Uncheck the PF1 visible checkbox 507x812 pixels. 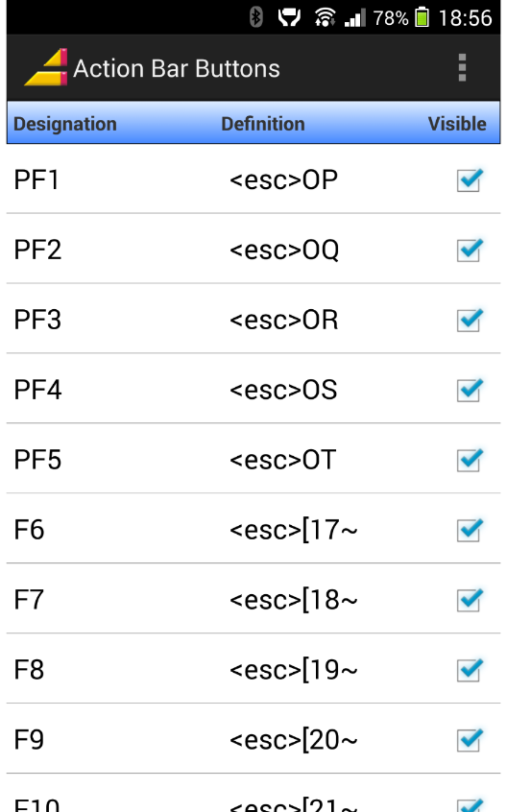[470, 179]
